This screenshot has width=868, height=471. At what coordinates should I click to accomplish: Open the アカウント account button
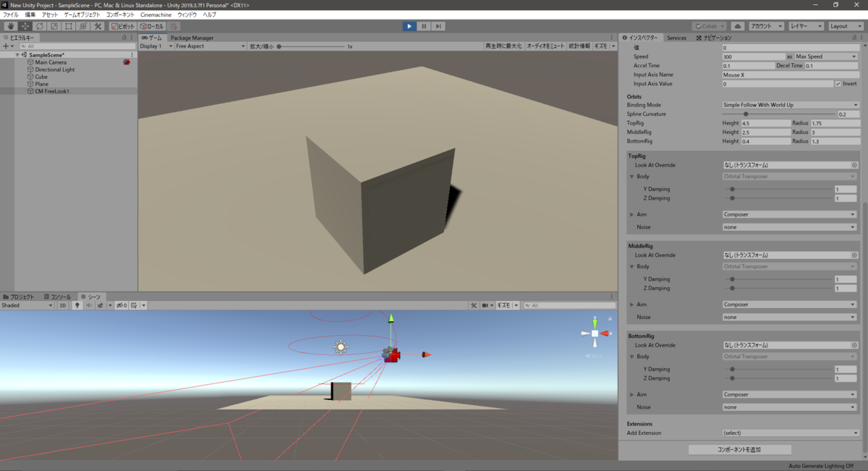coord(765,26)
